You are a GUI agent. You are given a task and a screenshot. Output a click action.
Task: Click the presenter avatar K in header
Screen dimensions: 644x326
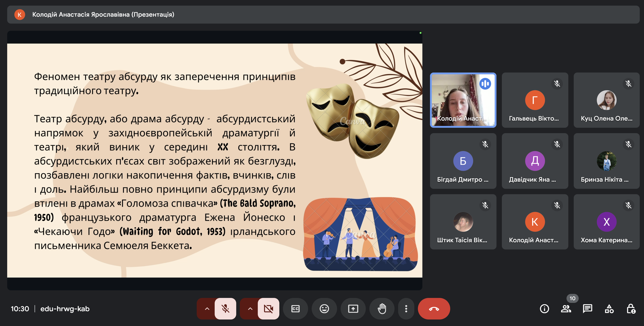(x=20, y=15)
